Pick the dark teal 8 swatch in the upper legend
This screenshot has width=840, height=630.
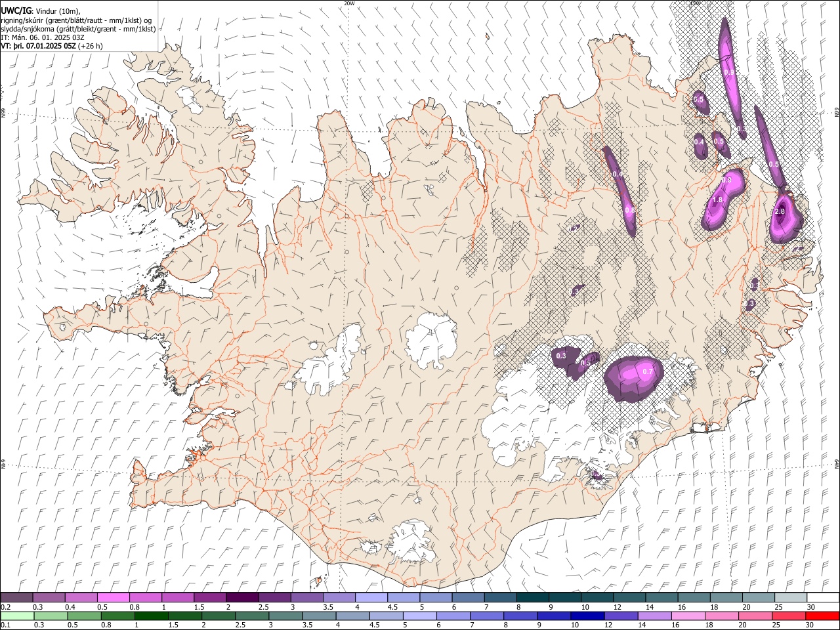tap(532, 598)
